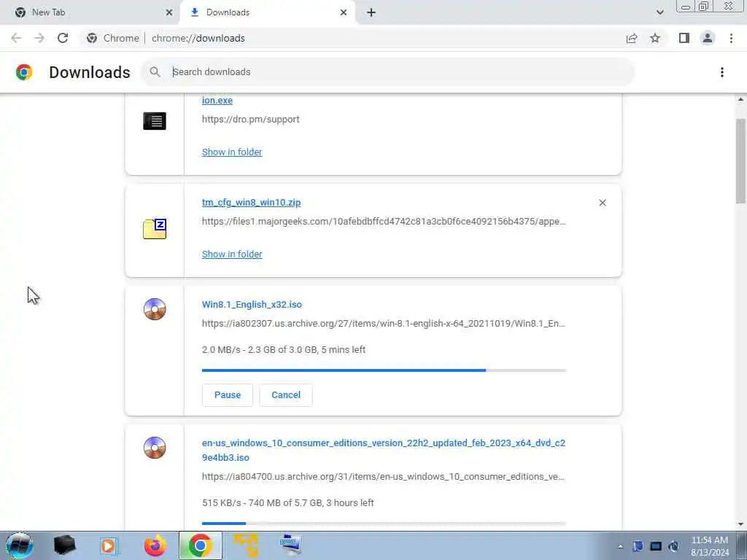Image resolution: width=747 pixels, height=560 pixels.
Task: Open tm_cfg_win8_win10.zip link
Action: click(251, 203)
